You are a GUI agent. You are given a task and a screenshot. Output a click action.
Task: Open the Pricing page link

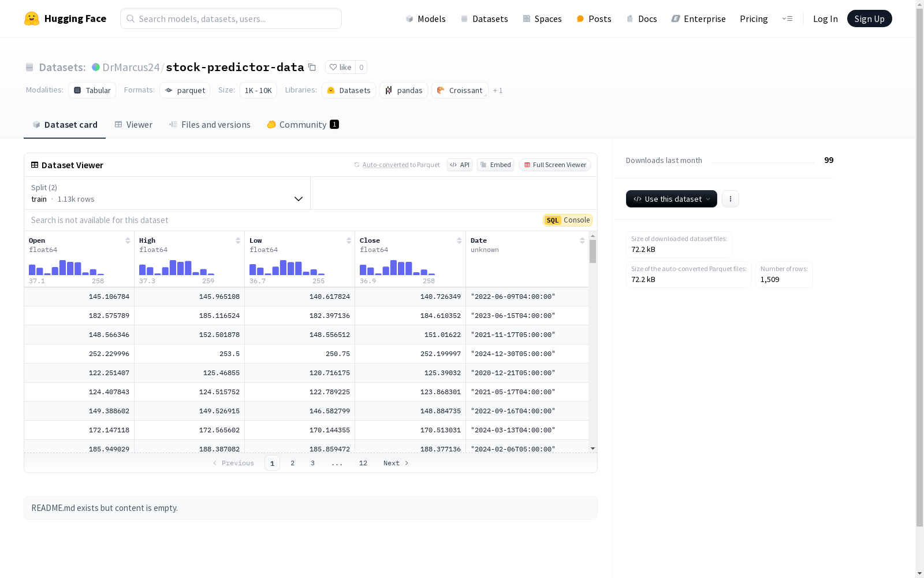click(x=754, y=18)
